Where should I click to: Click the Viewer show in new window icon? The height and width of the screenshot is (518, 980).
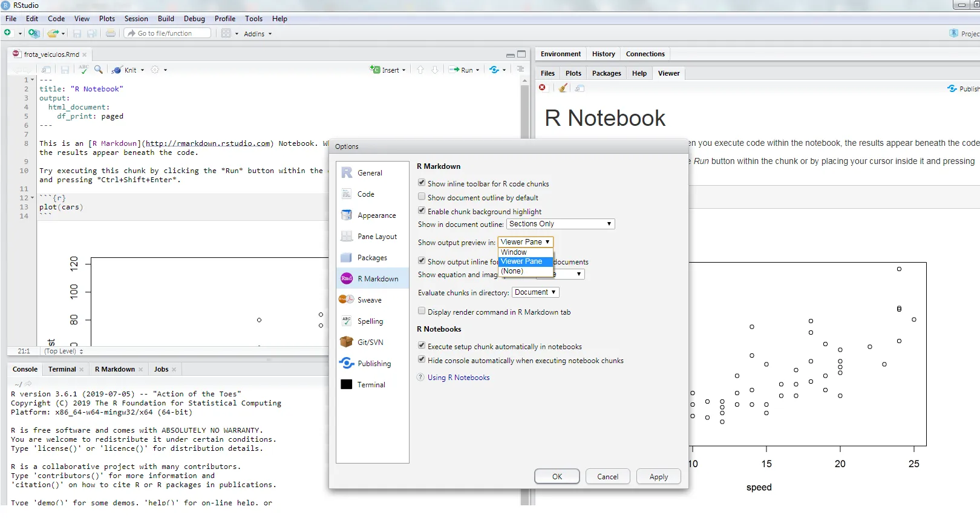[580, 88]
